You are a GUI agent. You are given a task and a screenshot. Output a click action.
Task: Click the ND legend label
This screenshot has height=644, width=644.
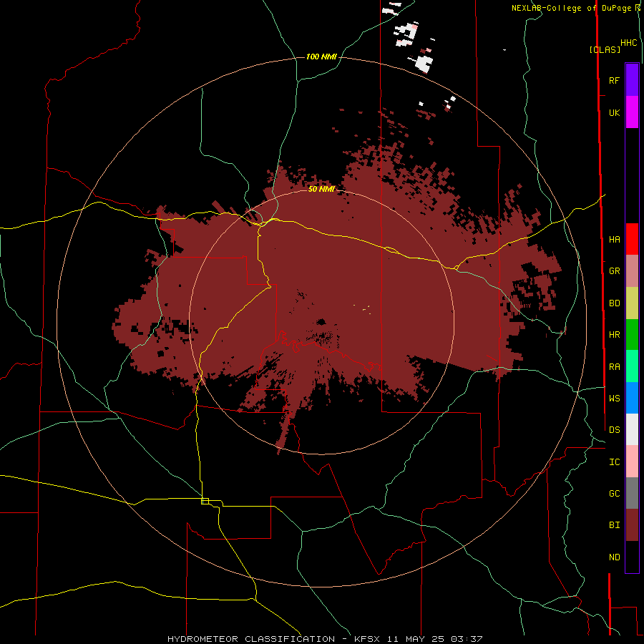pyautogui.click(x=614, y=557)
